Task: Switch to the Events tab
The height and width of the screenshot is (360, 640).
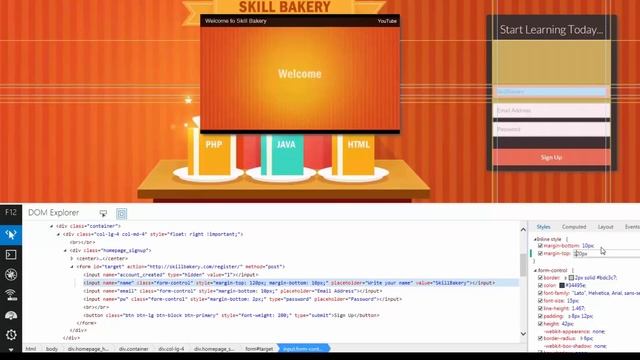Action: 632,227
